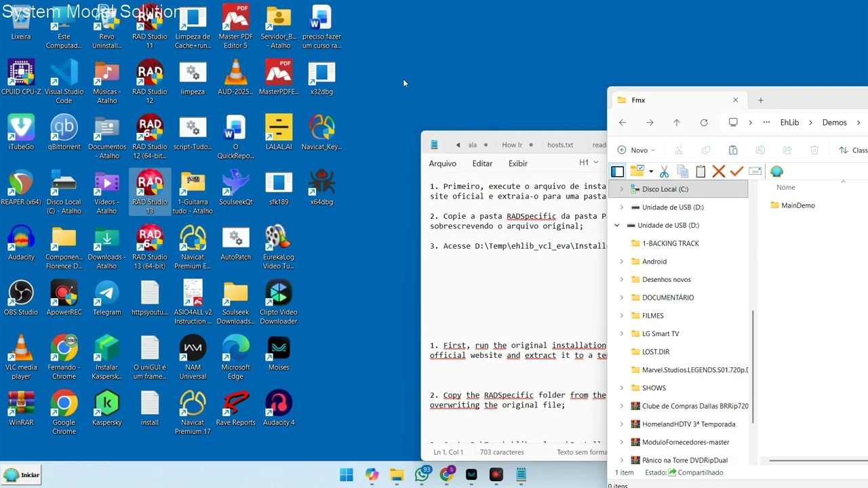This screenshot has height=488, width=868.
Task: Refresh the Explorer Fmx folder view
Action: 704,123
